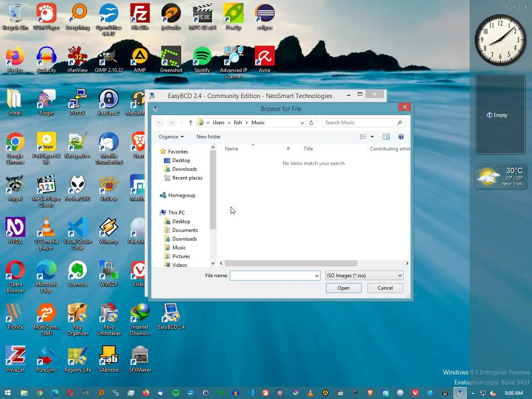Sort by Contributing artists column header
This screenshot has width=532, height=399.
389,149
